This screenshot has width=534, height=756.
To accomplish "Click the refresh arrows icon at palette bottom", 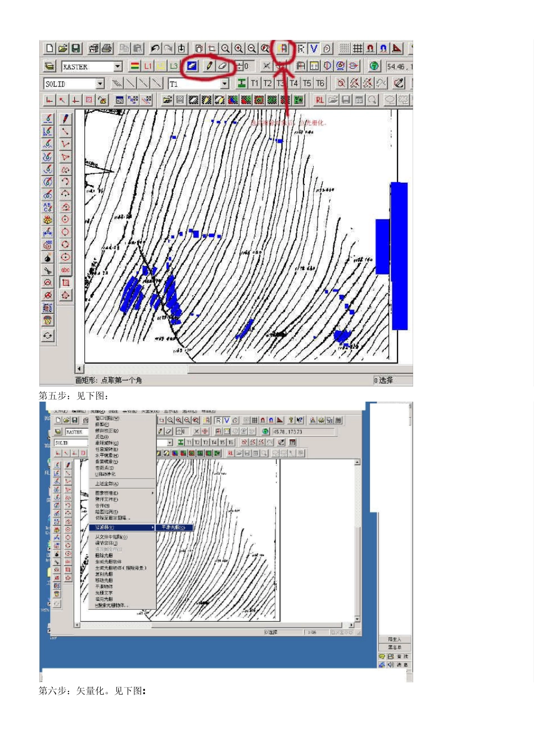I will [x=48, y=335].
